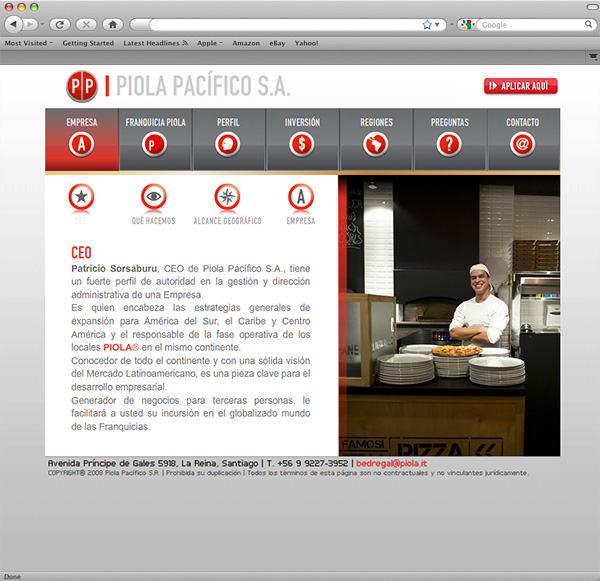The width and height of the screenshot is (600, 581).
Task: Select the CEO star icon
Action: click(81, 197)
